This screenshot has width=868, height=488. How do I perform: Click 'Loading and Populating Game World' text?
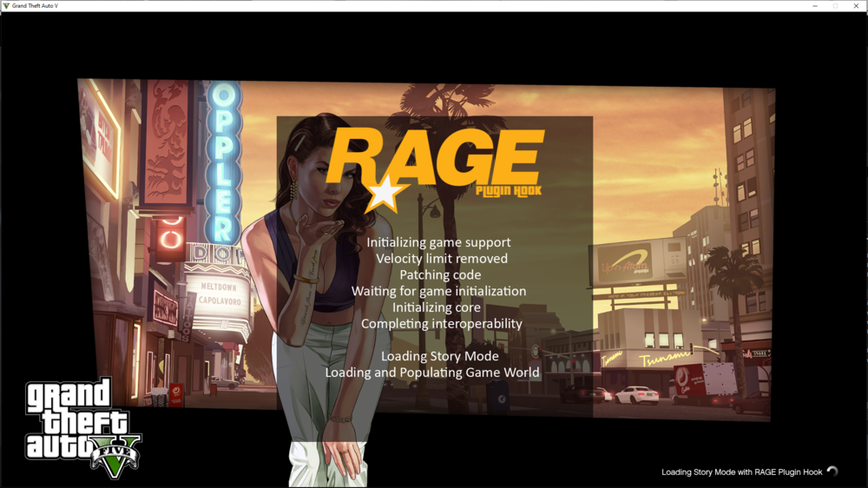(x=432, y=373)
